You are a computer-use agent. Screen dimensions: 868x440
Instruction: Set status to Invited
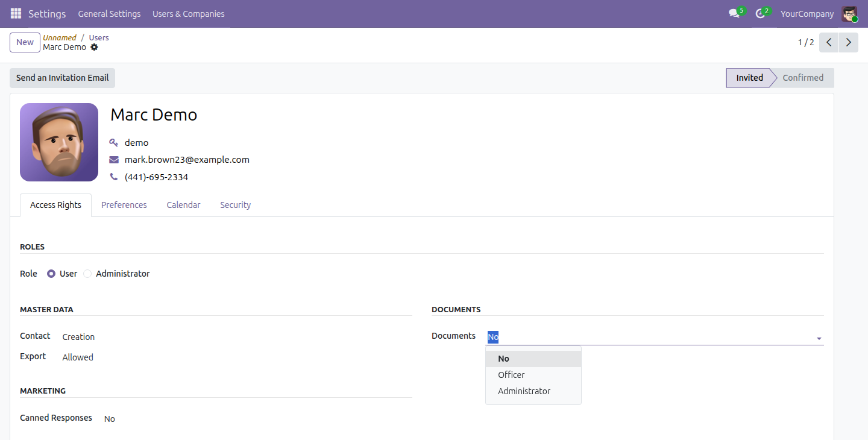[749, 78]
